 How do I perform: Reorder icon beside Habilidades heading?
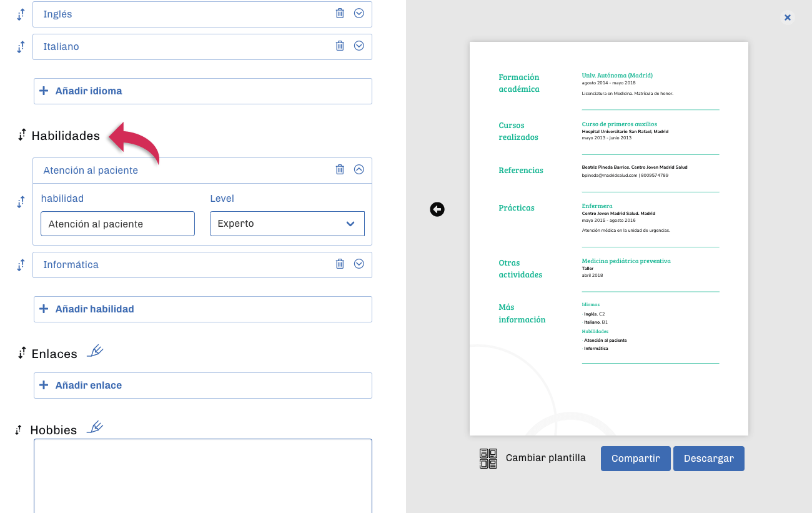[22, 135]
